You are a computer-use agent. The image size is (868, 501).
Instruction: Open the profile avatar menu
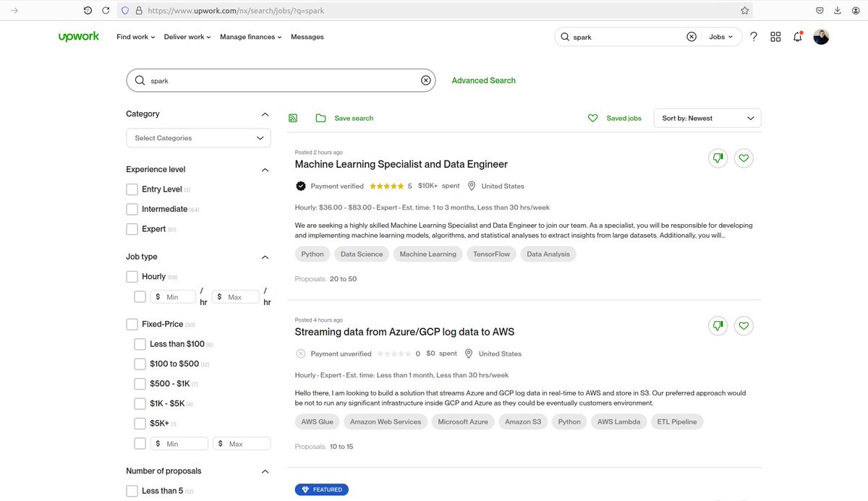pyautogui.click(x=821, y=37)
